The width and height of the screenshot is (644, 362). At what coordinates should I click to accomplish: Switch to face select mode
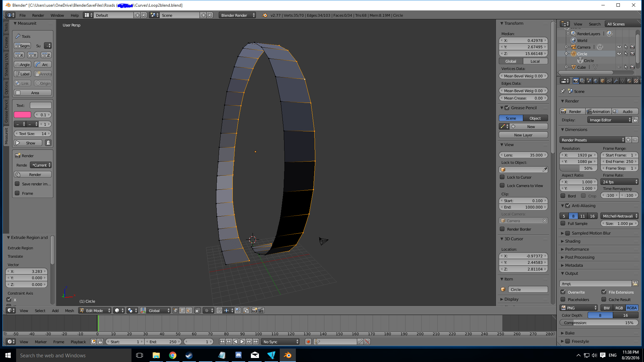coord(189,310)
